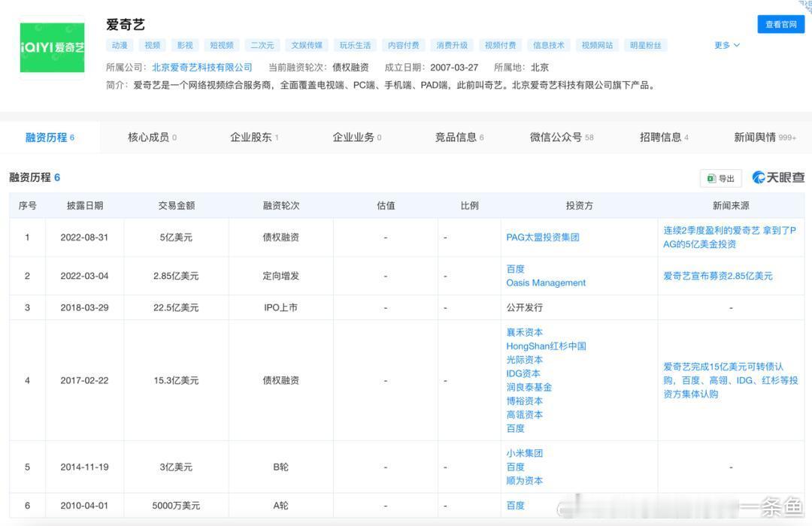
Task: Switch to the 微信公众号 tab
Action: 562,138
